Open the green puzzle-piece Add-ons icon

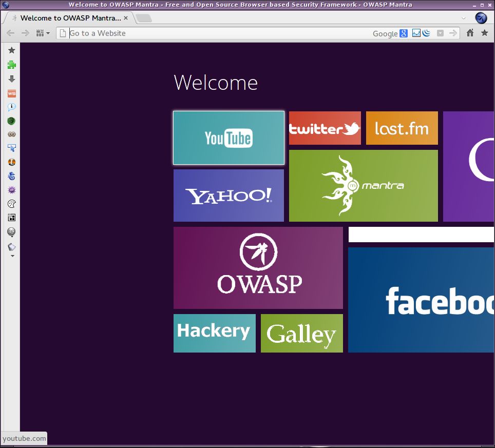point(12,65)
